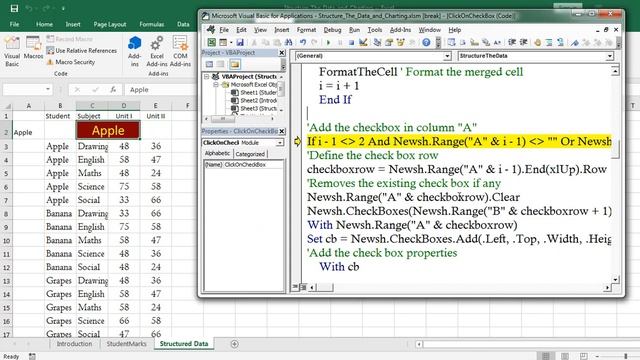The width and height of the screenshot is (640, 360).
Task: Collapse the VBAProject tree node
Action: click(207, 77)
